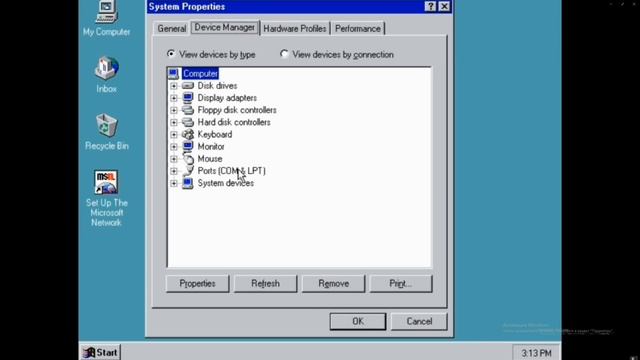Expand the Display adapters branch

click(174, 98)
